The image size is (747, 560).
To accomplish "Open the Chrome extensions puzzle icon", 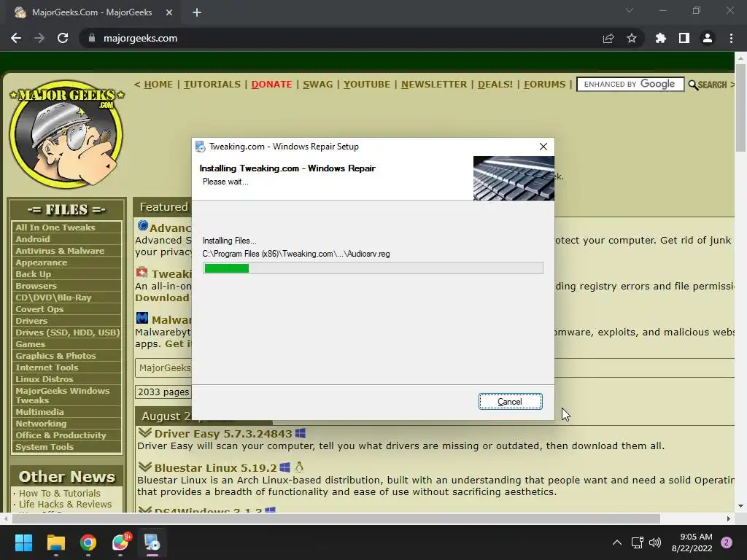I will click(661, 38).
